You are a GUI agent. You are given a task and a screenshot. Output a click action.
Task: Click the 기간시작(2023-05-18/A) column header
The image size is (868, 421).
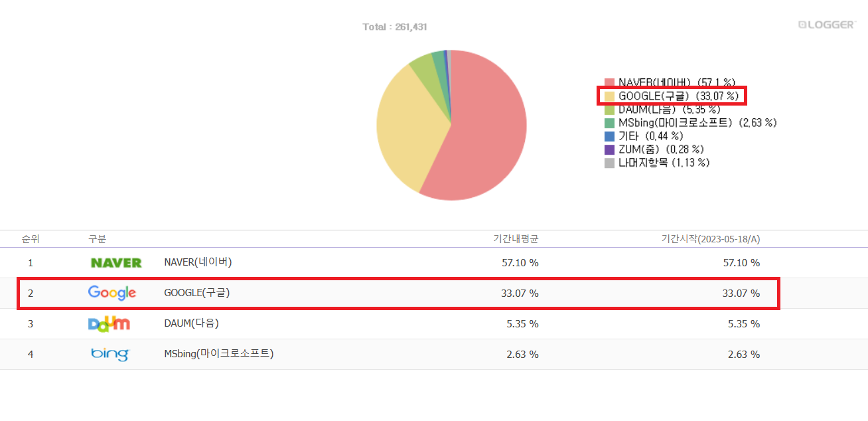click(711, 239)
